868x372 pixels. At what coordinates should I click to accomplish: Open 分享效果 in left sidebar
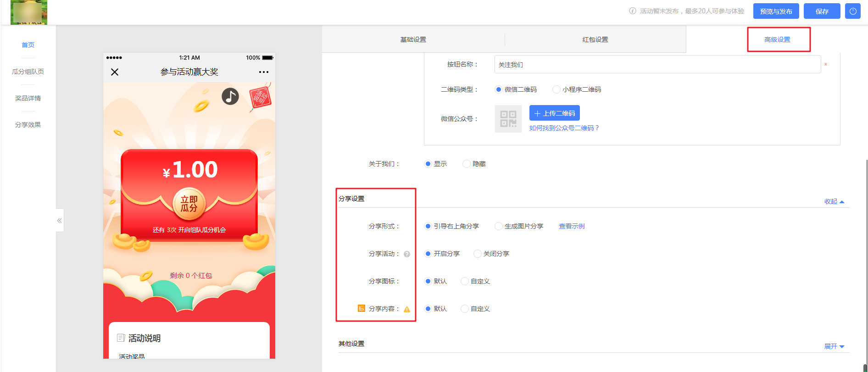(28, 125)
